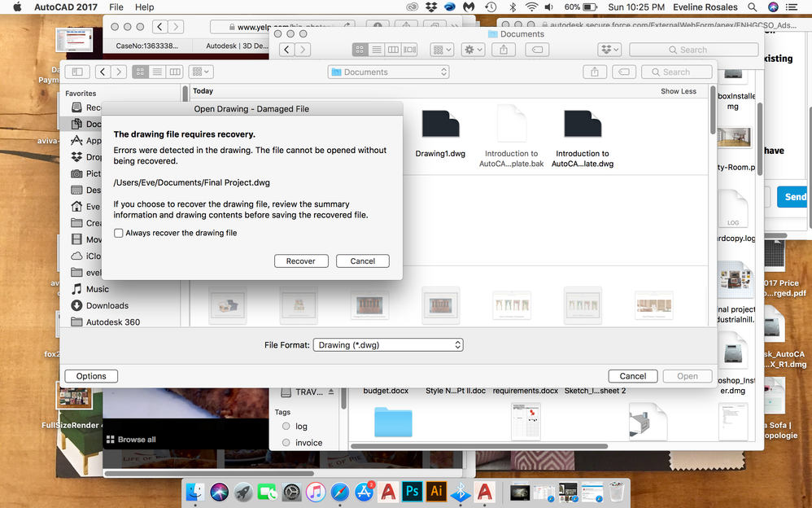Open the File menu

[116, 7]
